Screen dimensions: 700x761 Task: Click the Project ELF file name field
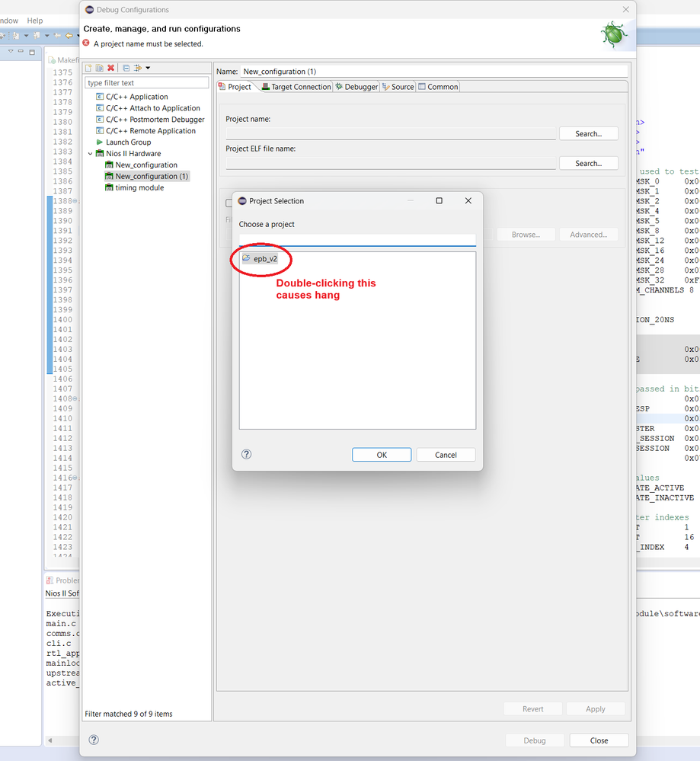390,164
